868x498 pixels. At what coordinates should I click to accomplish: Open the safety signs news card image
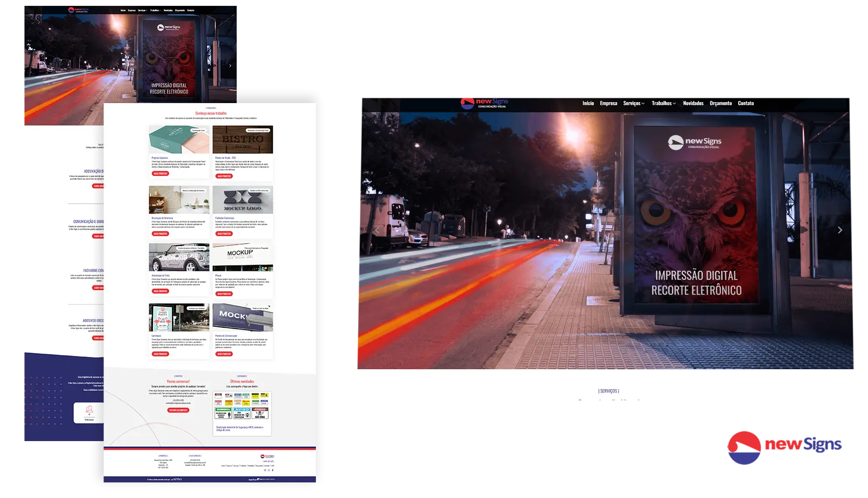click(x=242, y=406)
